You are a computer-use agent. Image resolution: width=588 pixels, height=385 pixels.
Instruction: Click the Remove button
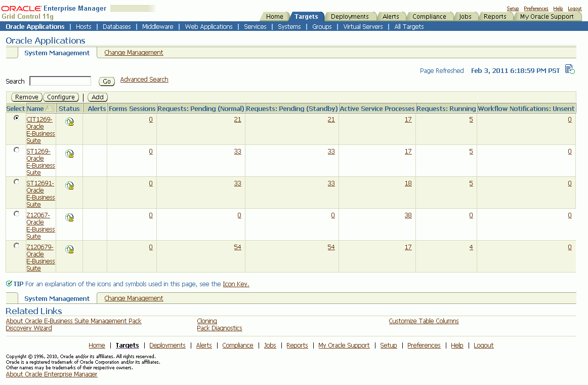pos(27,97)
